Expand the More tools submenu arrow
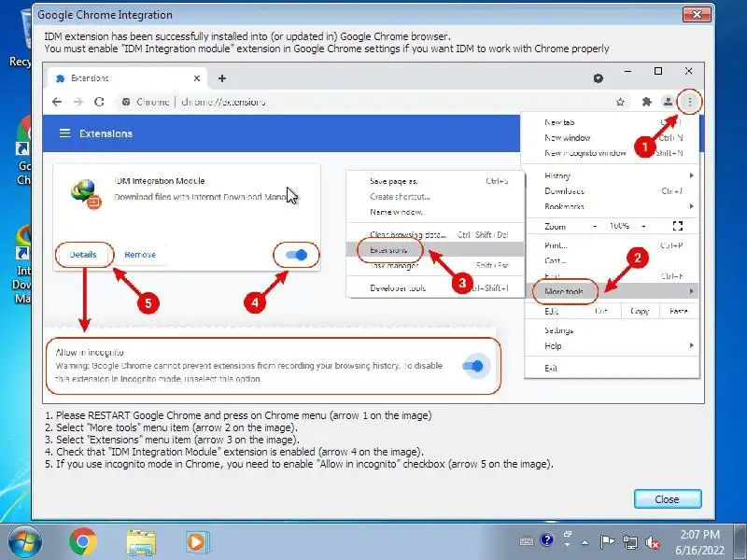Screen dimensions: 747x560 pyautogui.click(x=691, y=291)
